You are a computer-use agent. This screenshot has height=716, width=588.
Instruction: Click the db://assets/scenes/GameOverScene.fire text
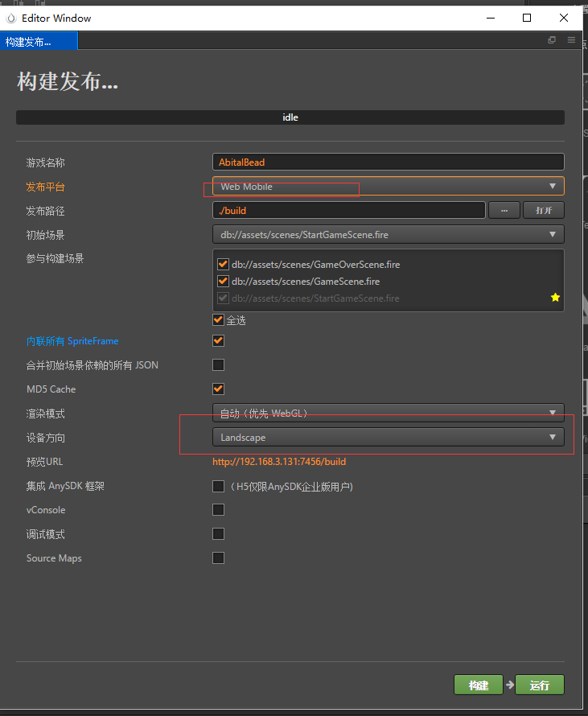[315, 265]
